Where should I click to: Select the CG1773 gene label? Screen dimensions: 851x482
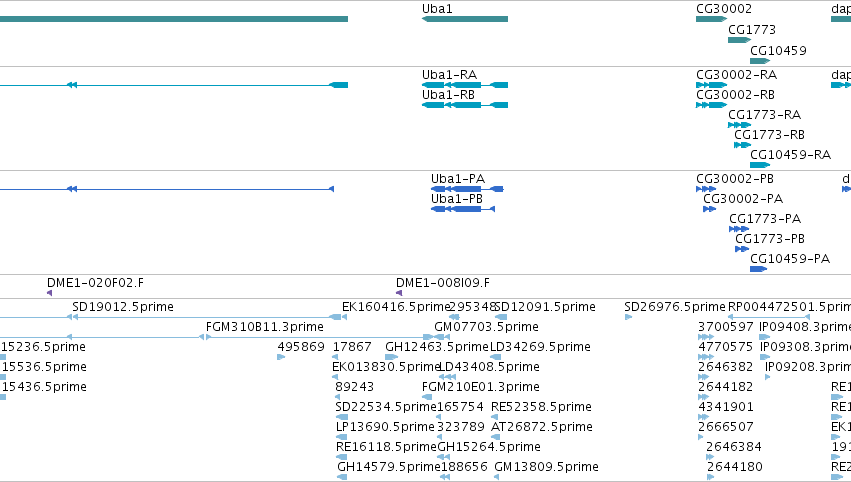click(752, 29)
